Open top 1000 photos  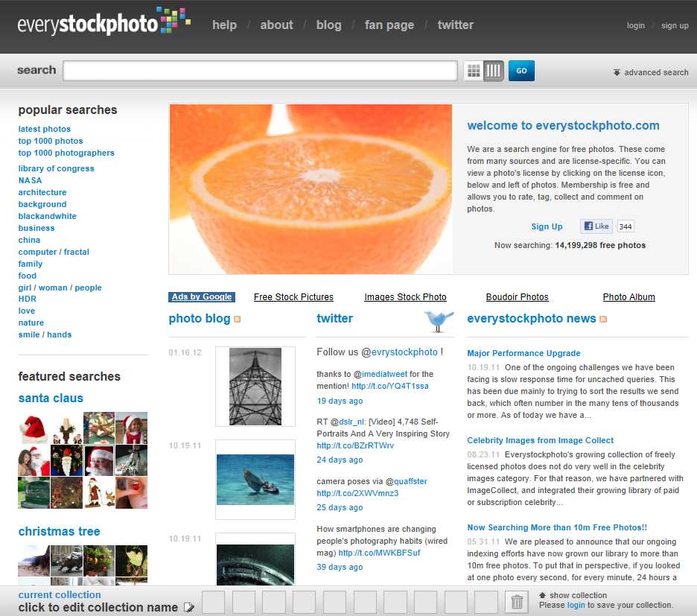coord(51,141)
